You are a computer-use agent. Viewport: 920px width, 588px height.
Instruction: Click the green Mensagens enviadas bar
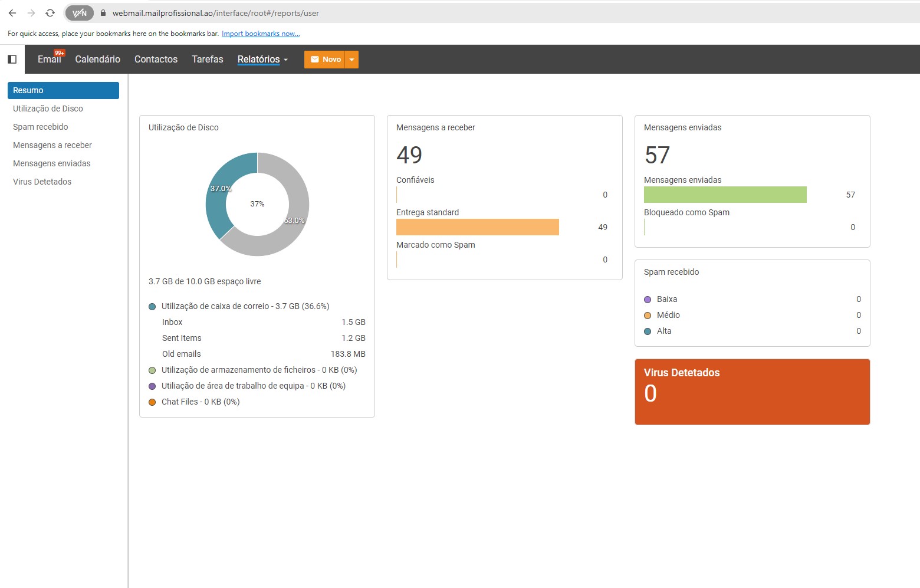coord(725,195)
